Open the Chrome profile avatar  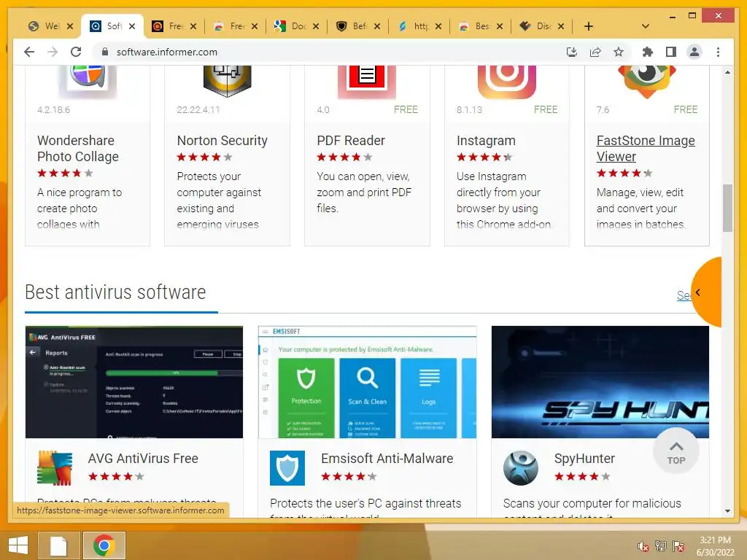click(694, 52)
